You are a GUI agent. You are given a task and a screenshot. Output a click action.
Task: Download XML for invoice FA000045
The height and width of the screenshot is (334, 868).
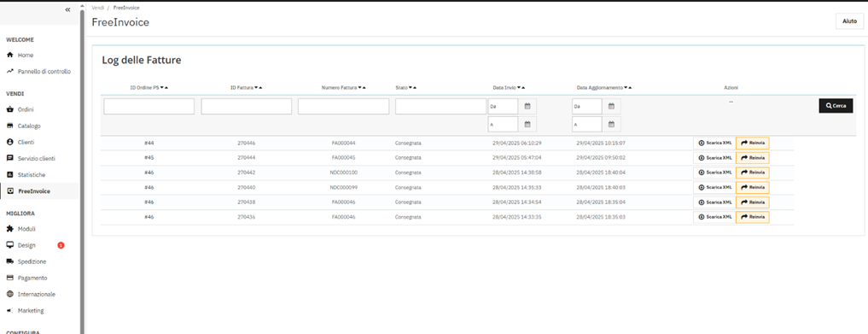click(x=714, y=158)
